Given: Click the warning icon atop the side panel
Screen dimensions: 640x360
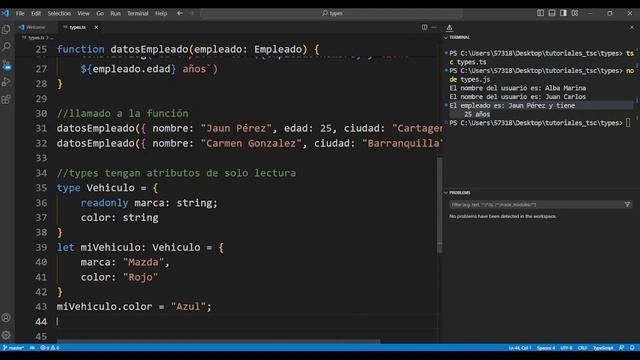Looking at the screenshot, I should (449, 27).
